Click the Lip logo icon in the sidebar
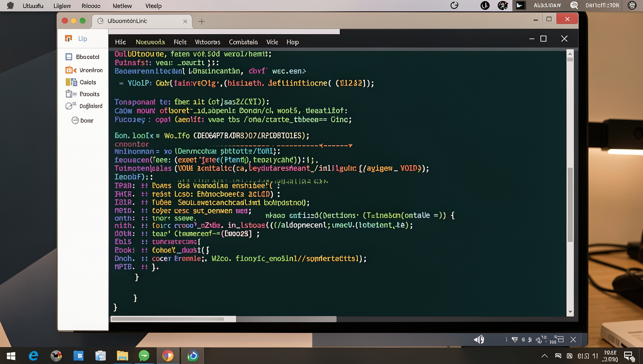643x364 pixels. pos(68,39)
